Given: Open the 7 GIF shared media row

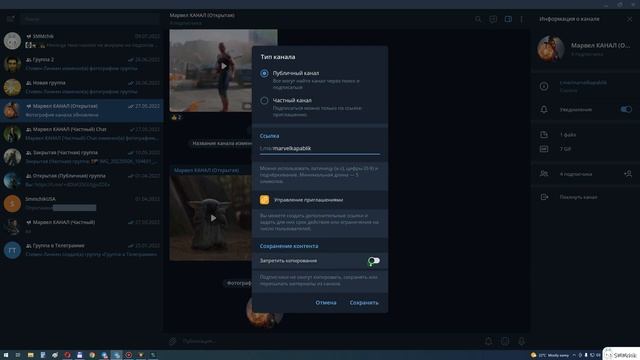Looking at the screenshot, I should point(586,149).
